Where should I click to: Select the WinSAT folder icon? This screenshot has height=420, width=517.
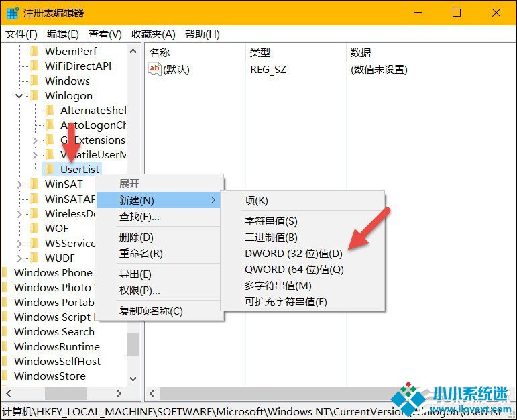pos(34,184)
